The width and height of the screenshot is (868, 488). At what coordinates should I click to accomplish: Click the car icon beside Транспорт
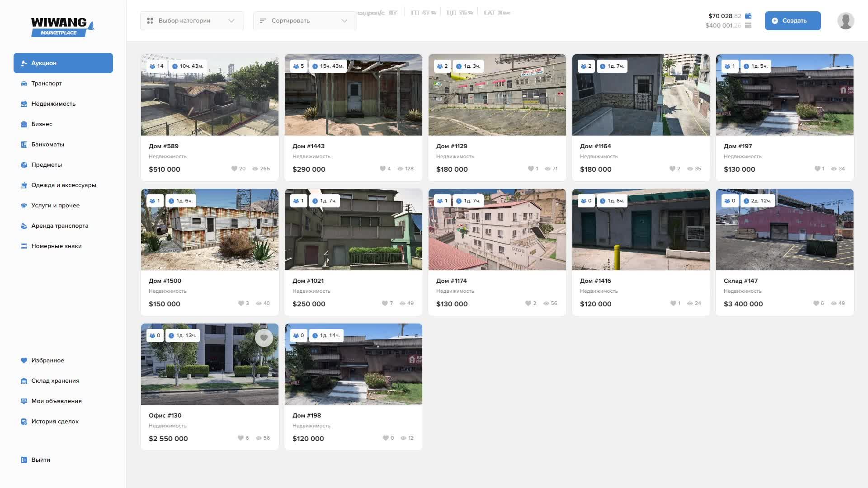(24, 84)
